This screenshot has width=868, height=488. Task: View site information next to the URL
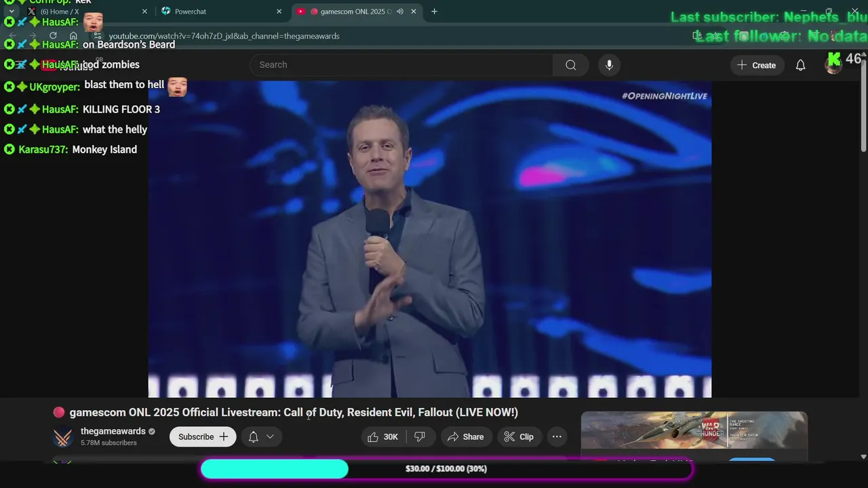pyautogui.click(x=98, y=36)
